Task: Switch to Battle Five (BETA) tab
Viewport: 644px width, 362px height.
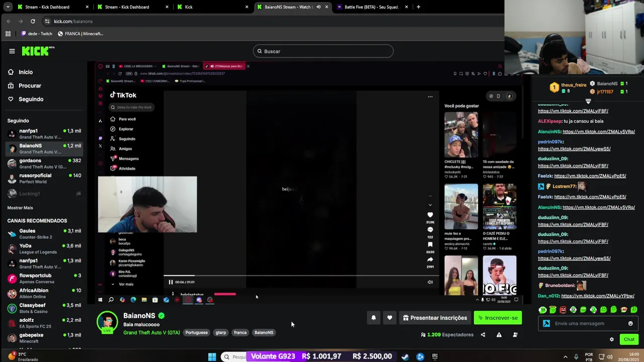Action: (x=372, y=7)
